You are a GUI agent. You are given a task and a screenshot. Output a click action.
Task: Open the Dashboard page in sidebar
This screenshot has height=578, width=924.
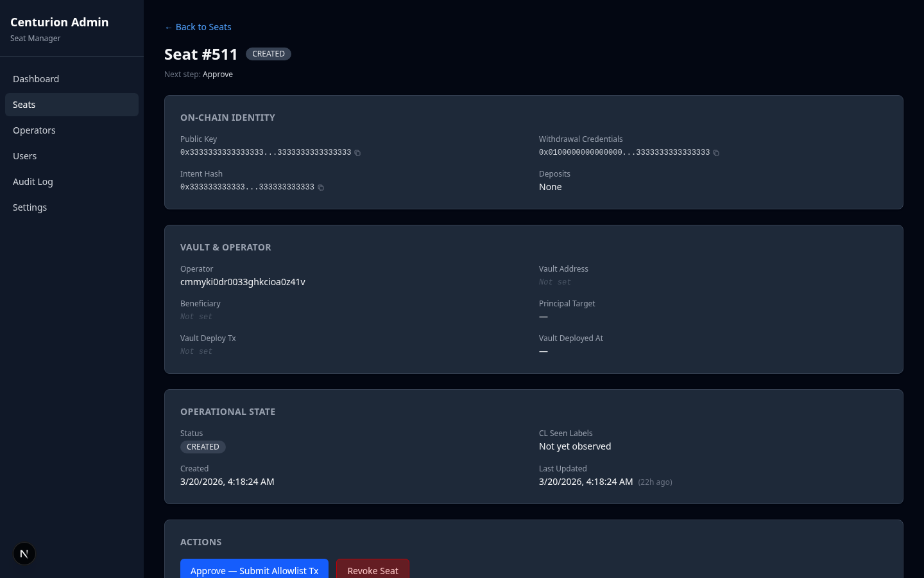click(36, 79)
